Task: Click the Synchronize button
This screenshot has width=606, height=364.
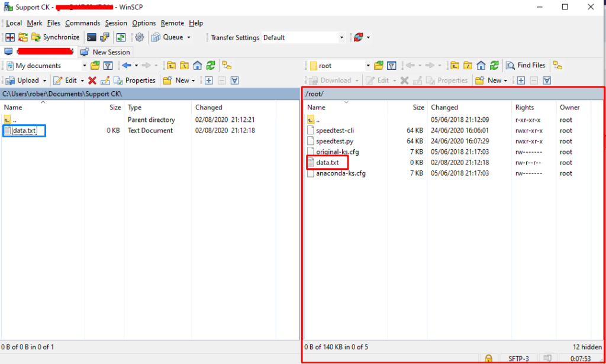Action: [56, 37]
